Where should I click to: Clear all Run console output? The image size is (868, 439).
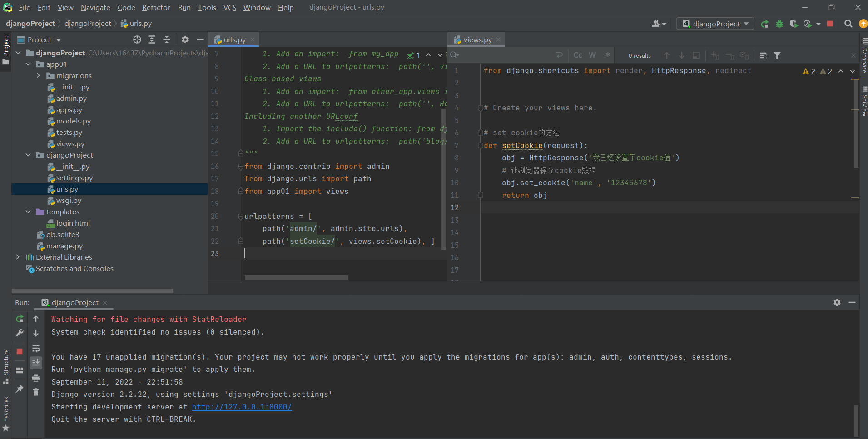click(x=36, y=392)
